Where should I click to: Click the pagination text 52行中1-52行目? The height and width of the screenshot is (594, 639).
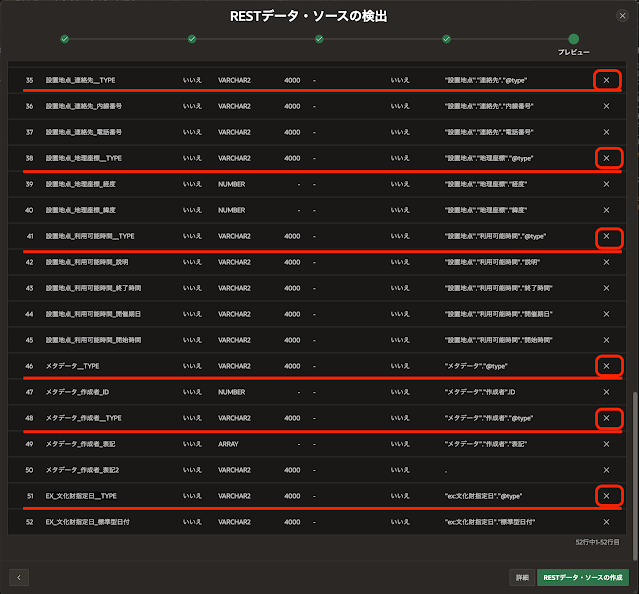[x=597, y=542]
